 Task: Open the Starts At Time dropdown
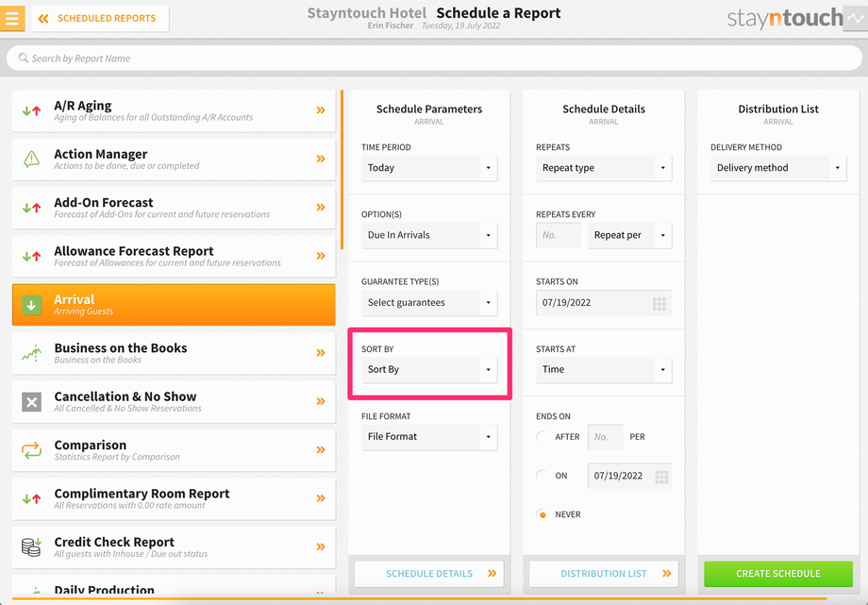click(x=604, y=370)
